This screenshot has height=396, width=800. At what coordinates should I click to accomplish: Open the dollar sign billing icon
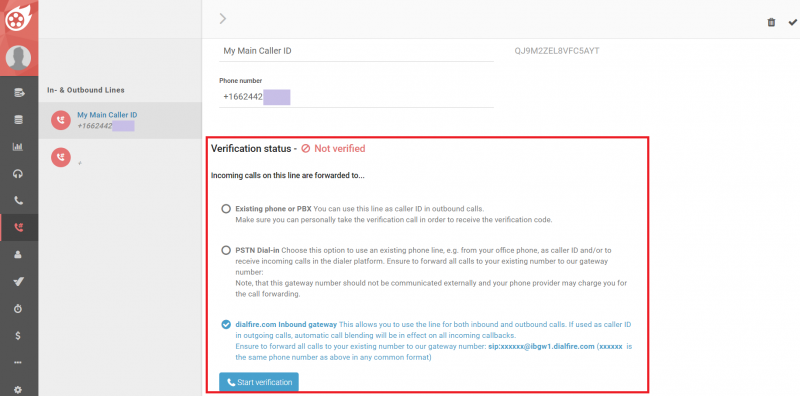click(18, 336)
